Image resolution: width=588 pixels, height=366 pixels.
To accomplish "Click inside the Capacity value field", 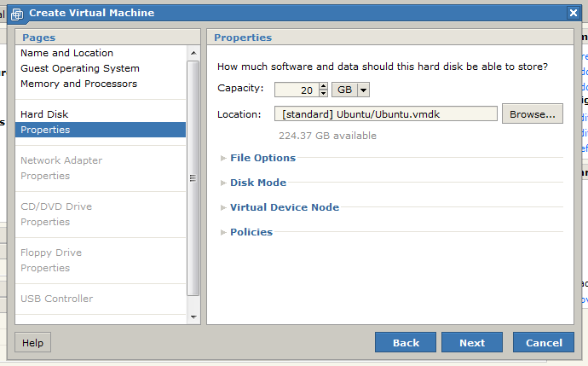I will pos(296,90).
